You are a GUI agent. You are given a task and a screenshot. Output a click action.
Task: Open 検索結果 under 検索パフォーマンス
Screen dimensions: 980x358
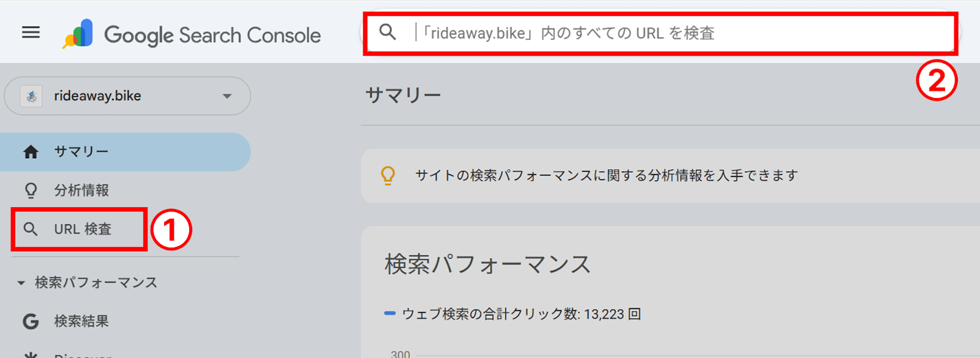point(81,321)
